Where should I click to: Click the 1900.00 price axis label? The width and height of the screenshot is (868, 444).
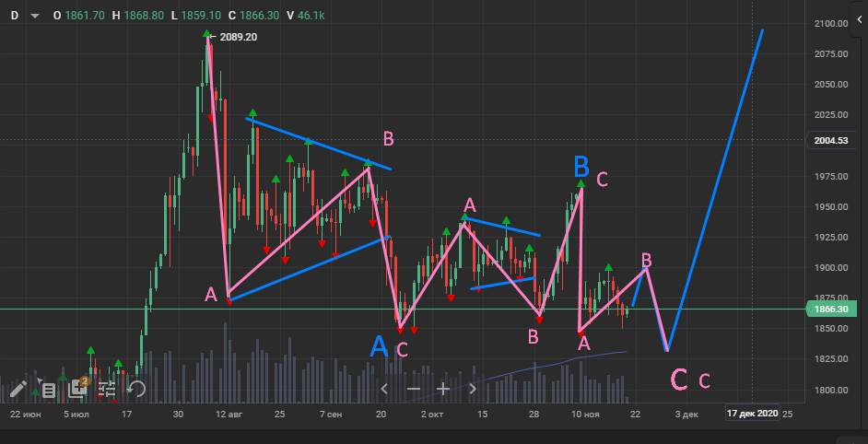tap(832, 267)
